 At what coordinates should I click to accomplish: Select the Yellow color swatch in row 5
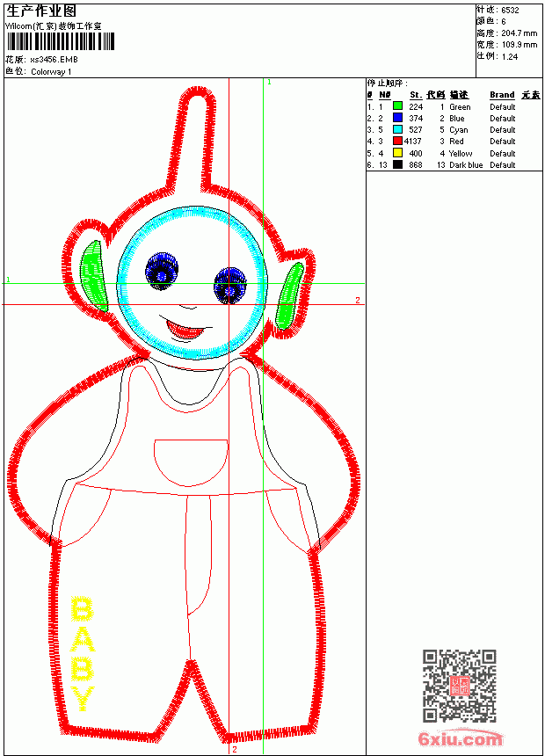click(397, 153)
